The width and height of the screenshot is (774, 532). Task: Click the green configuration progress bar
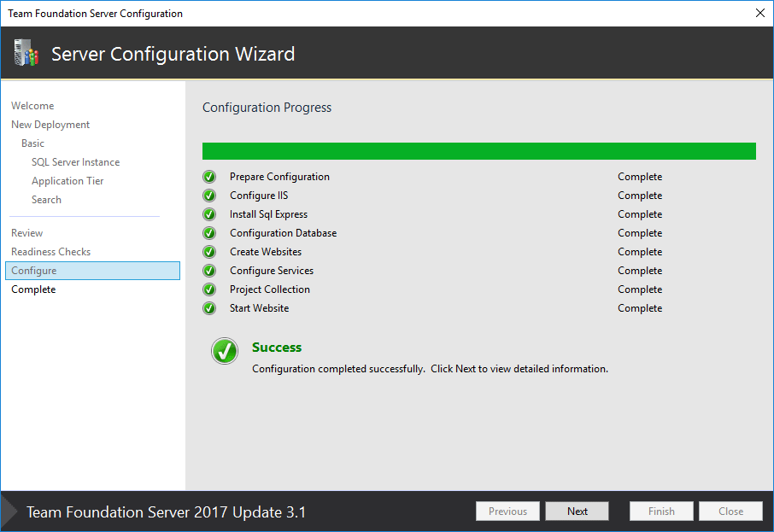[x=478, y=151]
